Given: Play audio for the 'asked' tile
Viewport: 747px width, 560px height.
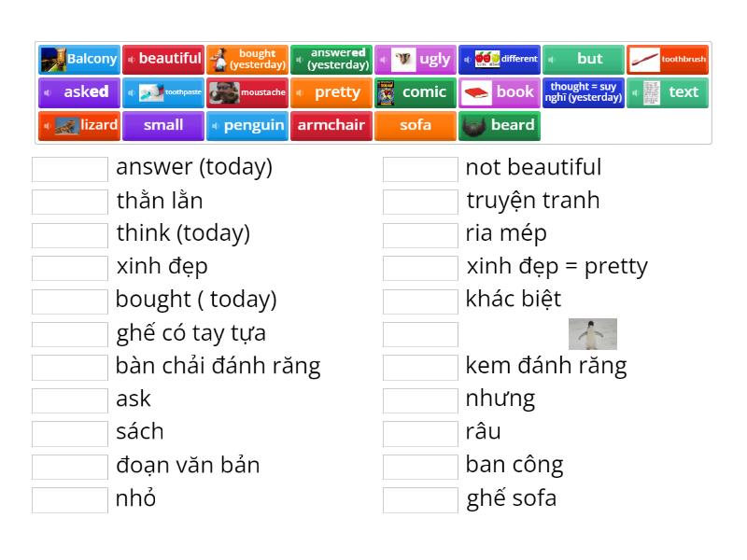Looking at the screenshot, I should [48, 93].
